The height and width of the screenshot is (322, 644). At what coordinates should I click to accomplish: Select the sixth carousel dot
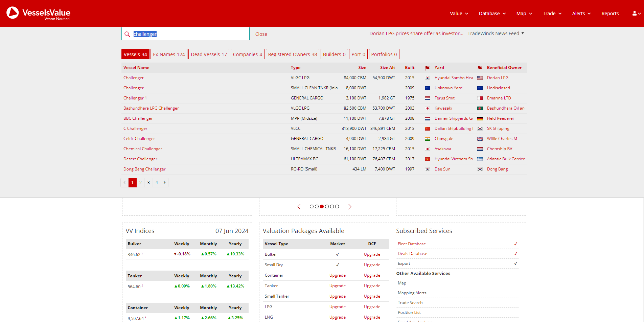[x=337, y=206]
